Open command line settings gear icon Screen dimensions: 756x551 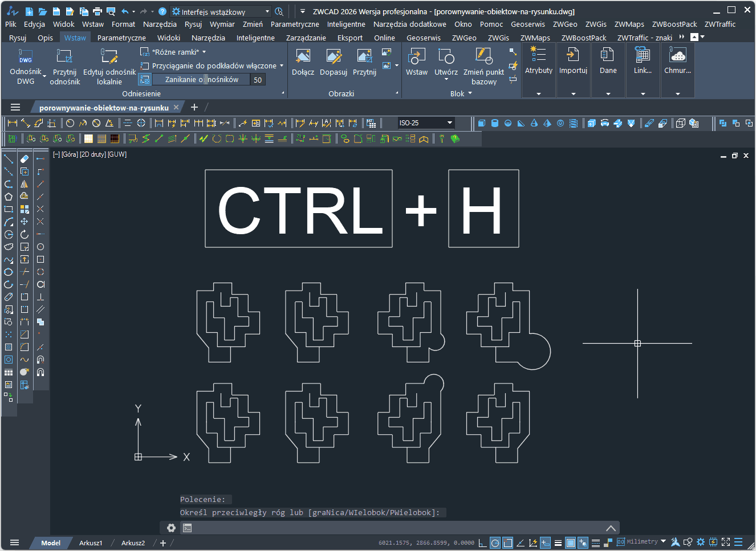pyautogui.click(x=171, y=528)
